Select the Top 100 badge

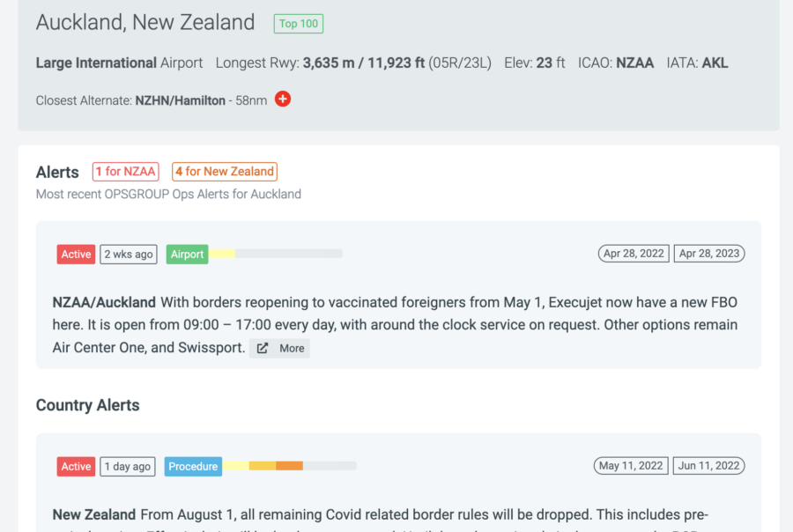click(298, 24)
